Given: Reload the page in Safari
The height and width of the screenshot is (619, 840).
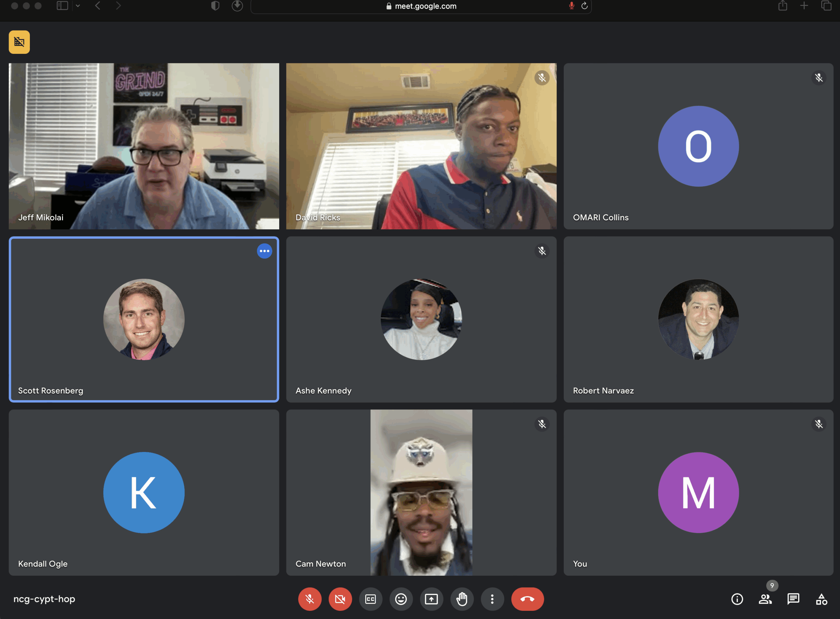Looking at the screenshot, I should pyautogui.click(x=584, y=6).
